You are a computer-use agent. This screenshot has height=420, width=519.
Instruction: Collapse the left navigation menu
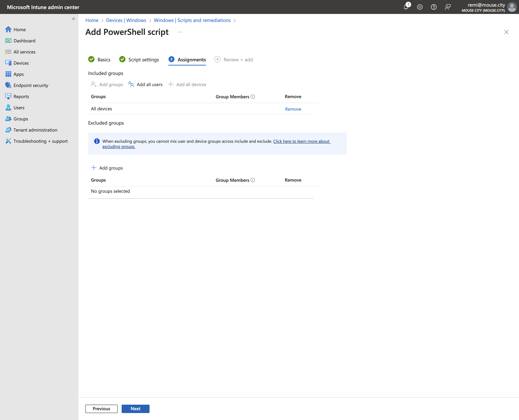74,19
